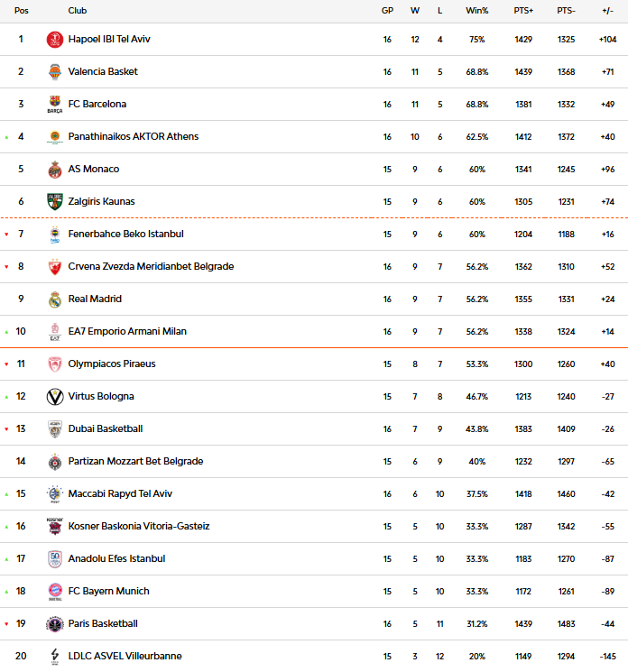Image resolution: width=628 pixels, height=672 pixels.
Task: Click the +/- column header
Action: point(607,11)
